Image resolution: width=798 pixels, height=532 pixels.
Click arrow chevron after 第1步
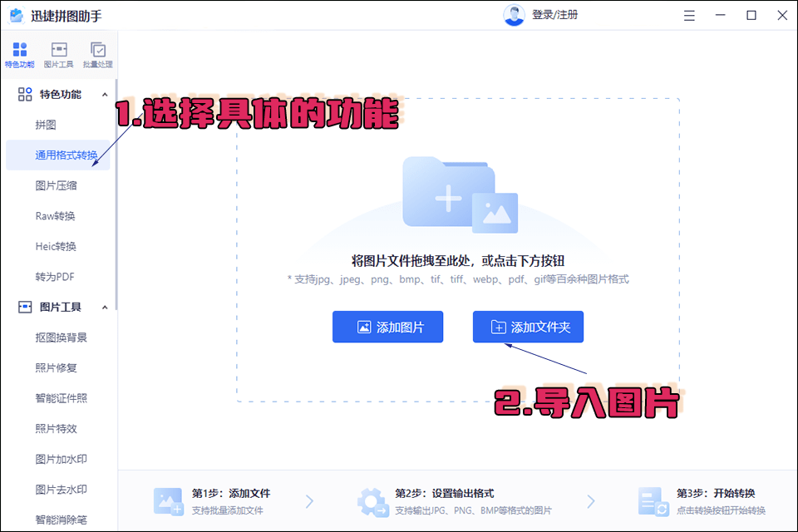point(309,501)
